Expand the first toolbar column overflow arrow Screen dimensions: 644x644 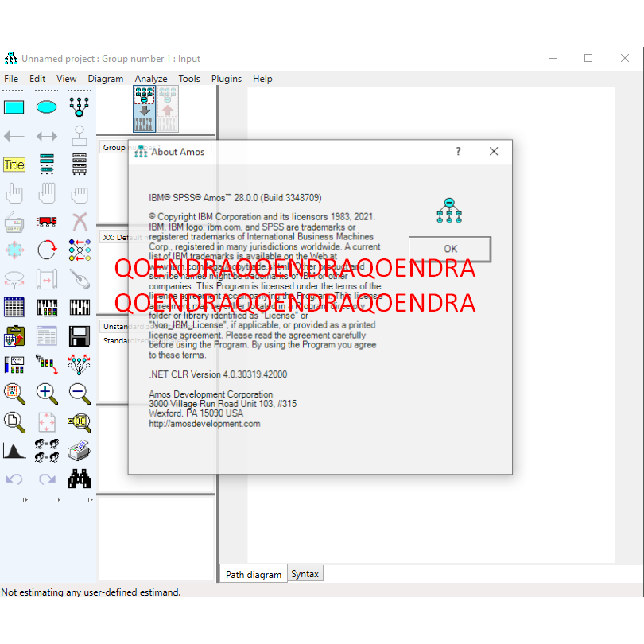tap(24, 500)
